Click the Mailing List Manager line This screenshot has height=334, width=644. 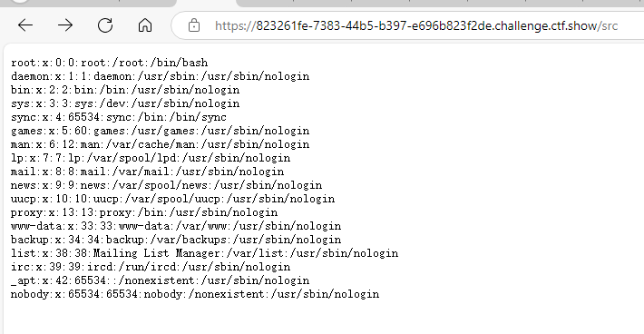point(204,252)
